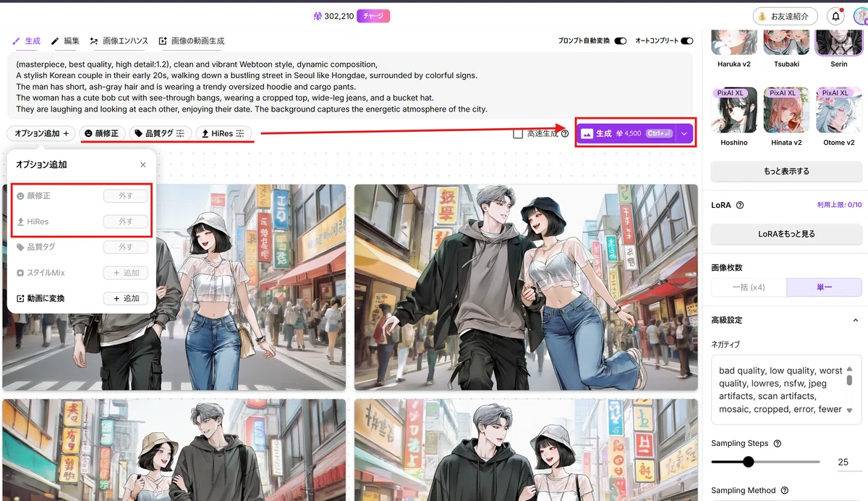The height and width of the screenshot is (501, 868).
Task: Select 一括 (x4) image count
Action: click(x=749, y=287)
